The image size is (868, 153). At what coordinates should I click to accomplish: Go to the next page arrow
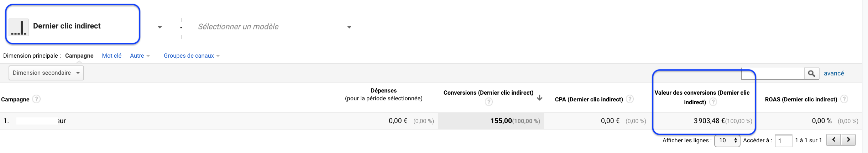[x=848, y=140]
